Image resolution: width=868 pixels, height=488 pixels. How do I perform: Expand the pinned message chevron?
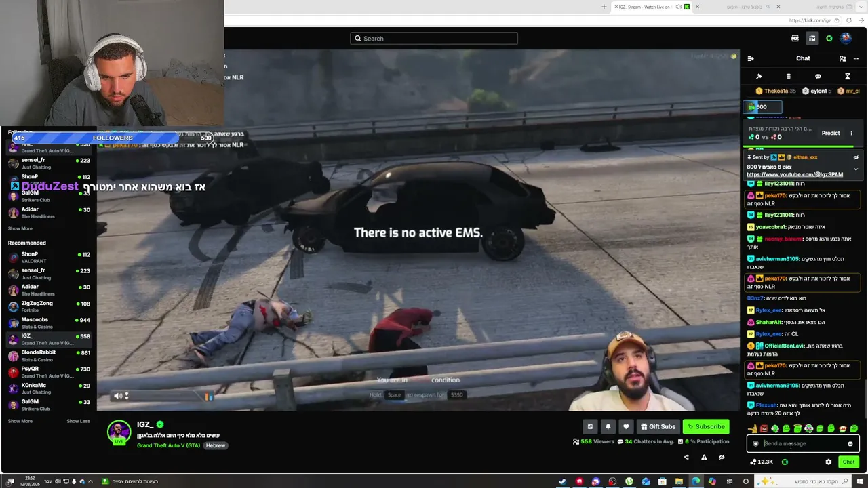[856, 169]
